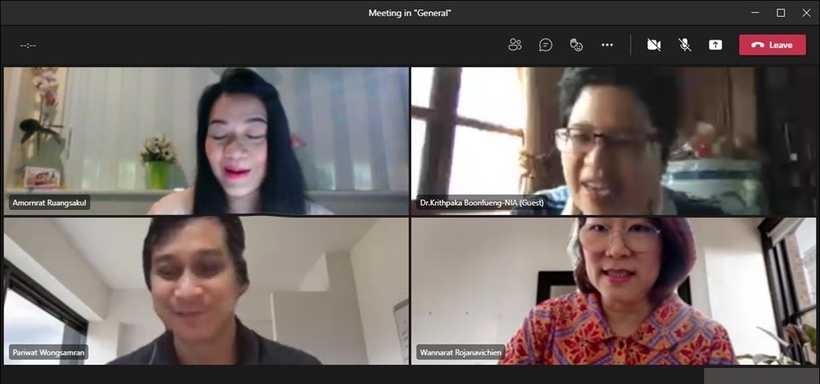Share your screen content
The height and width of the screenshot is (384, 820).
click(x=715, y=45)
